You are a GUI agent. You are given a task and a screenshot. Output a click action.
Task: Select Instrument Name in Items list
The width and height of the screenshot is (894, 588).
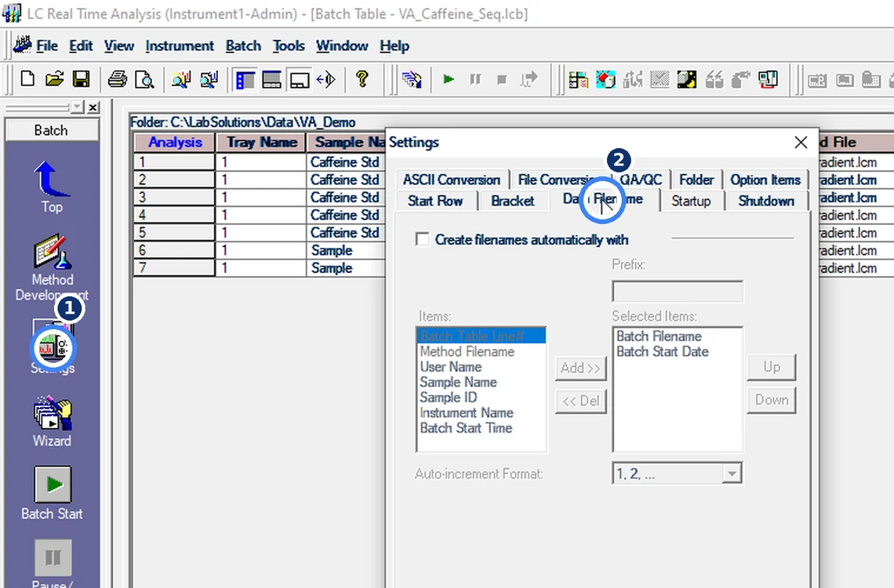482,412
